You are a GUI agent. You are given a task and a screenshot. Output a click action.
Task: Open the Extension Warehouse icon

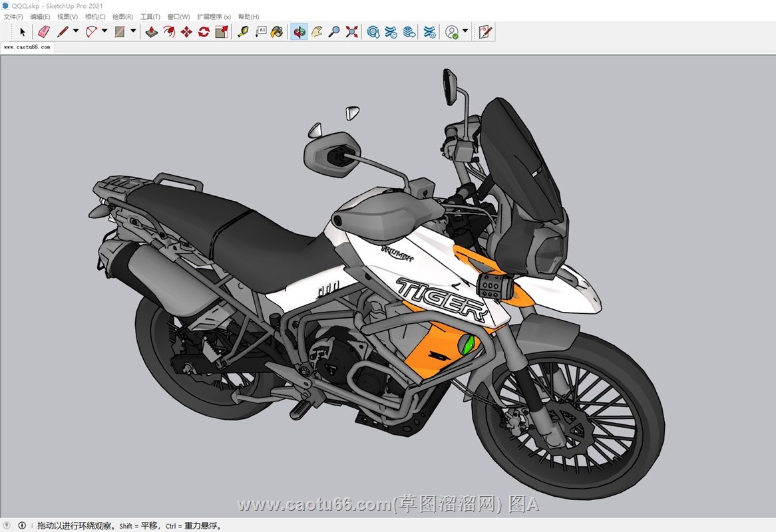(x=391, y=32)
